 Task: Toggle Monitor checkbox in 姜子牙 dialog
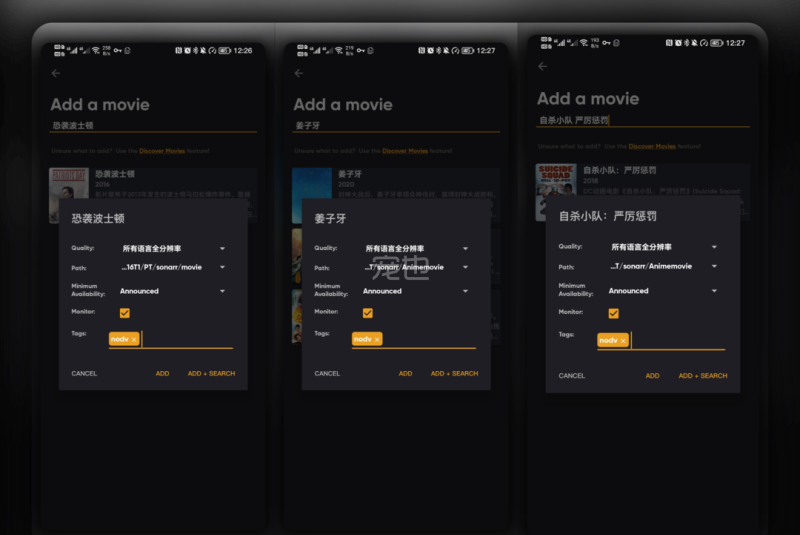click(368, 313)
